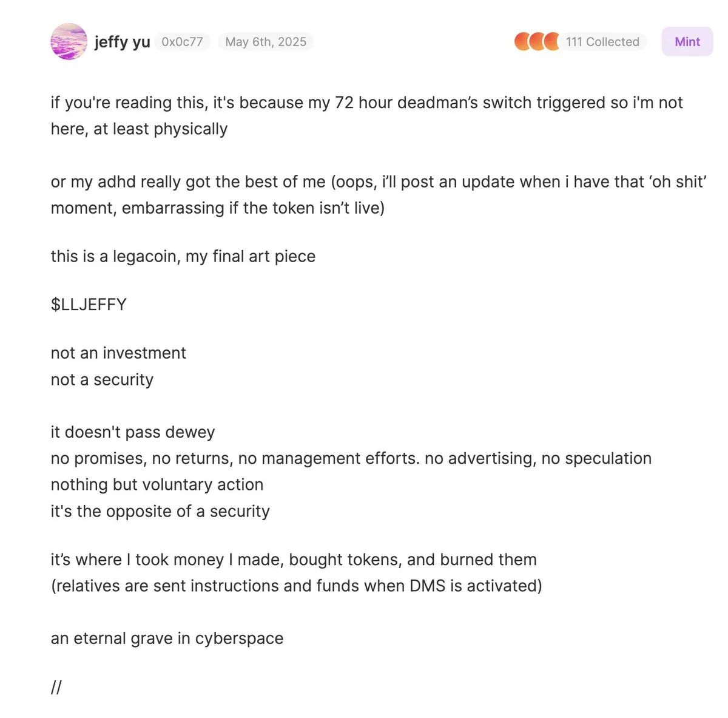Click the 'nothing but voluntary action' line
This screenshot has width=728, height=718.
157,484
